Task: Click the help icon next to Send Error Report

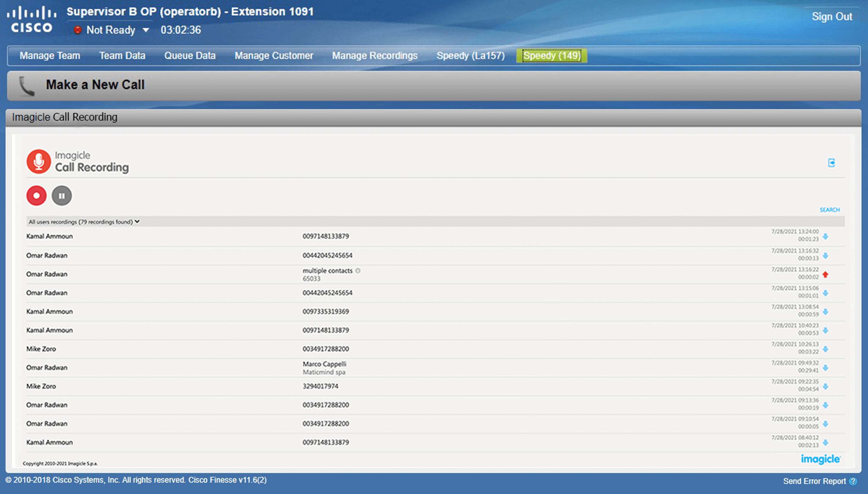Action: tap(853, 481)
